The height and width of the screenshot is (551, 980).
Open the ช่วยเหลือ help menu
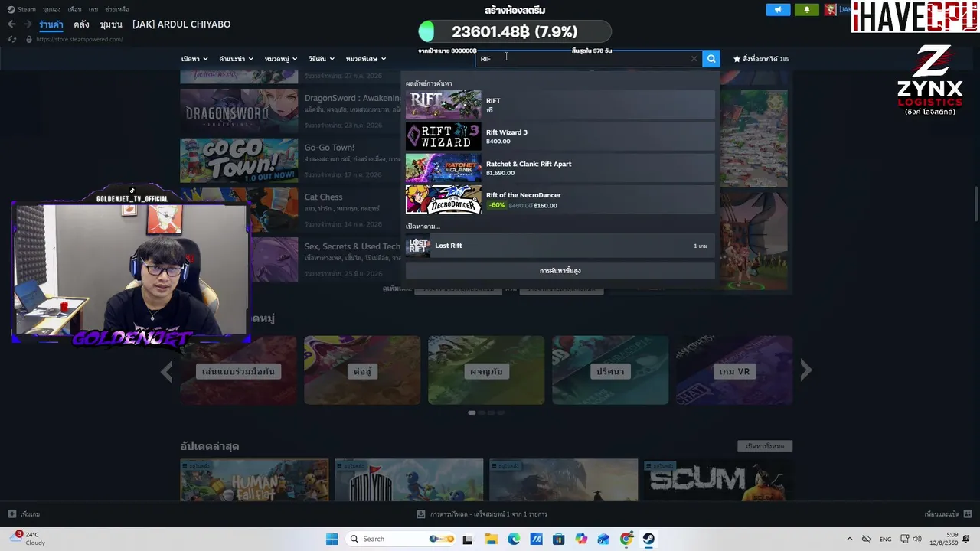[117, 9]
